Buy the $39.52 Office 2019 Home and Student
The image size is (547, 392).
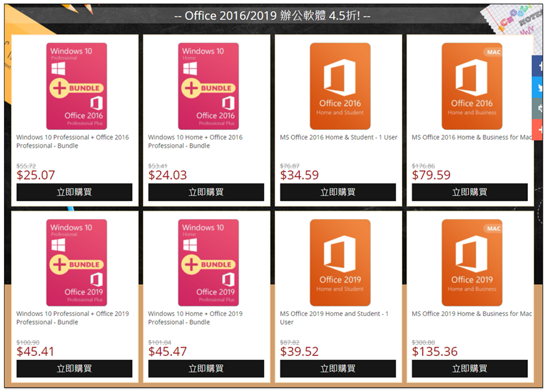338,369
